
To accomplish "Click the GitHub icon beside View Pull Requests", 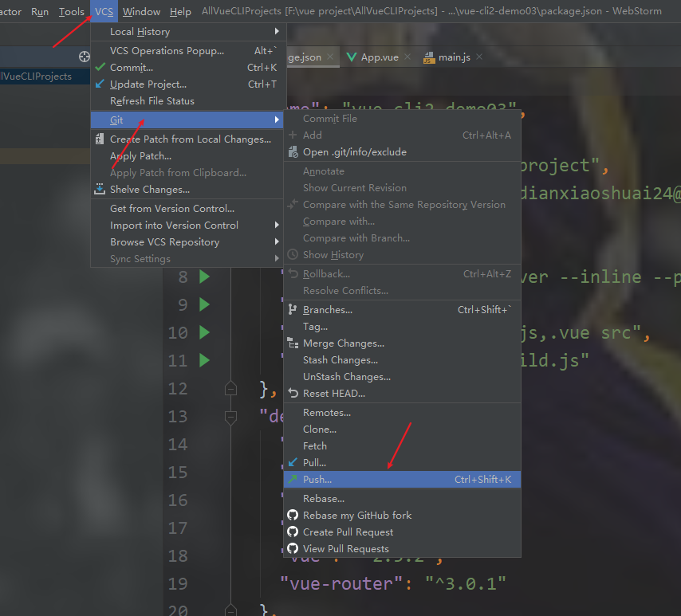I will (x=293, y=549).
